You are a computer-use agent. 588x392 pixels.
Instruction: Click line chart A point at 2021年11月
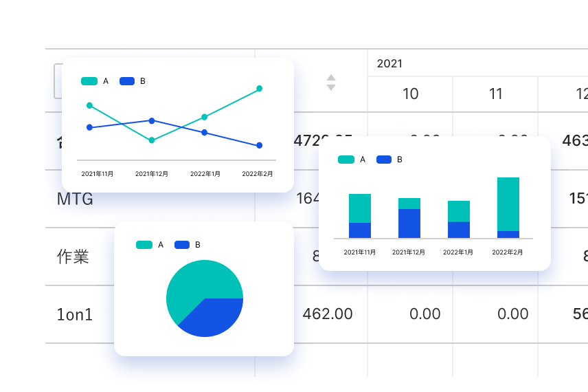(x=89, y=105)
